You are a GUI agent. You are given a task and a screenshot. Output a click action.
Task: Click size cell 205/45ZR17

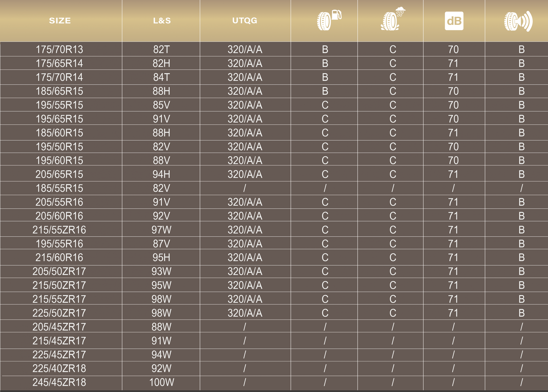tap(59, 327)
